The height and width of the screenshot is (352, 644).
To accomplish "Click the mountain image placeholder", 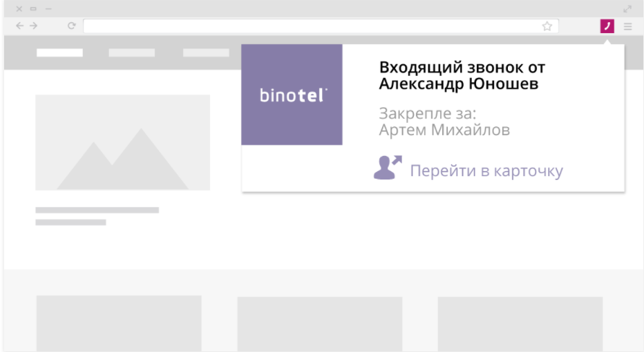I will 122,142.
